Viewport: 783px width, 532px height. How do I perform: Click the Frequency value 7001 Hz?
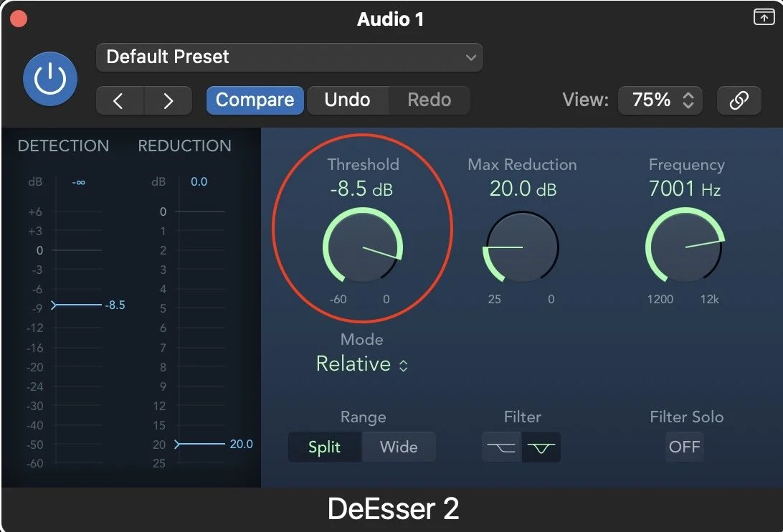tap(685, 189)
